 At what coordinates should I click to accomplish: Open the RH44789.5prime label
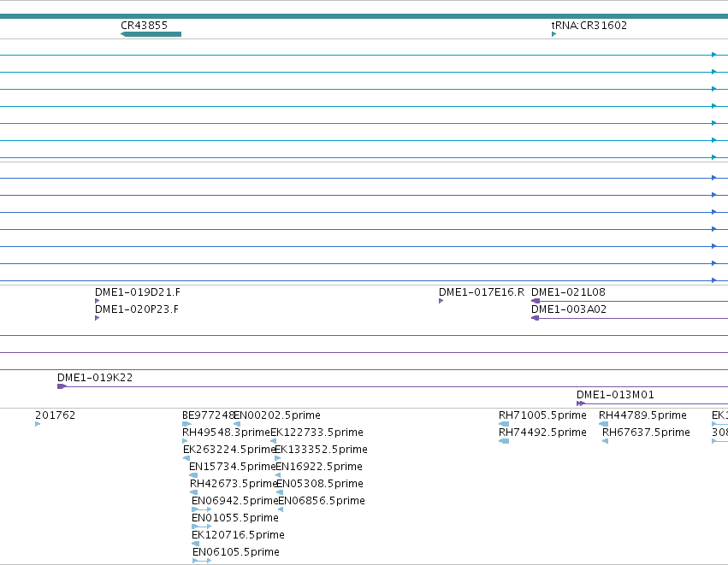click(x=642, y=415)
